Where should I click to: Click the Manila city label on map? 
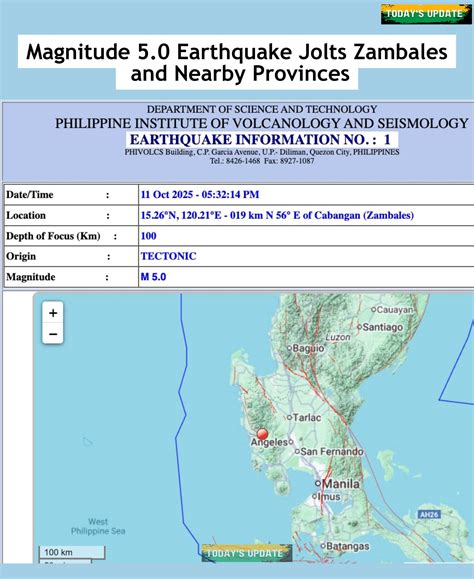click(x=341, y=484)
